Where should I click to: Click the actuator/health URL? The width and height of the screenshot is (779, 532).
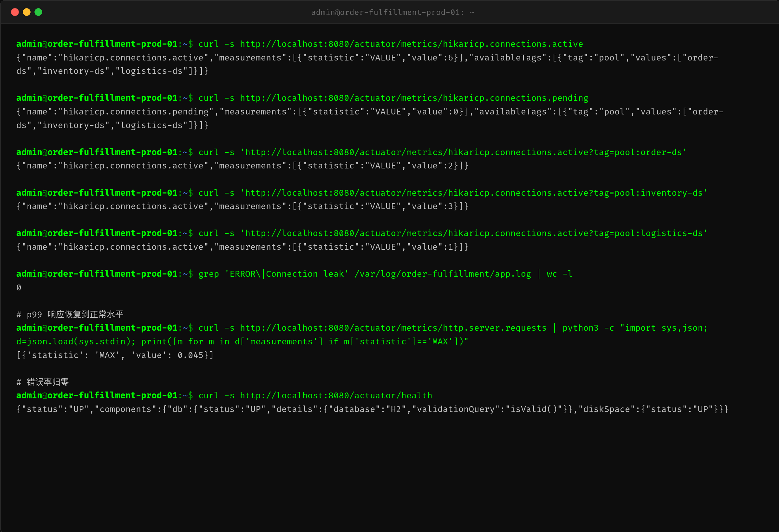tap(336, 396)
